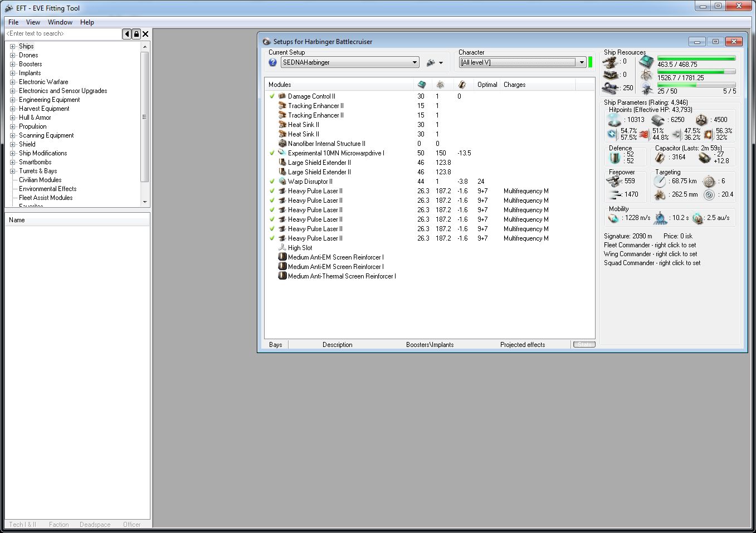Click the warp speed icon in Mobility
The height and width of the screenshot is (533, 756).
(x=698, y=218)
